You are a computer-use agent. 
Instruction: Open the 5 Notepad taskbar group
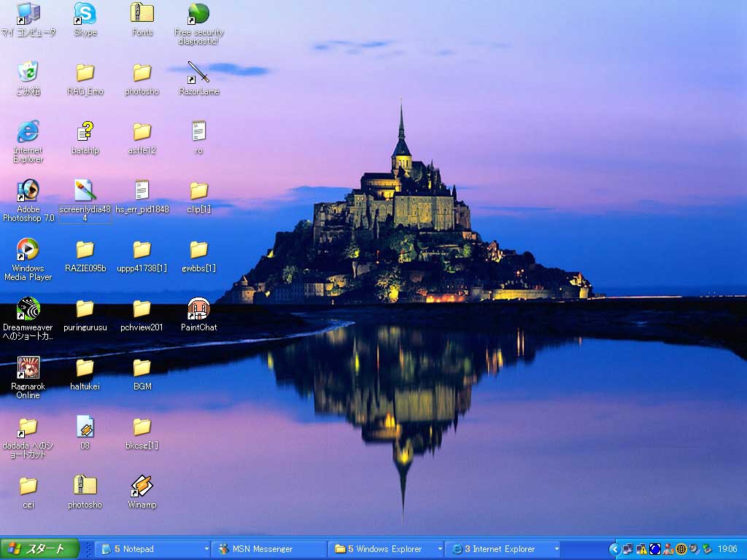point(152,549)
